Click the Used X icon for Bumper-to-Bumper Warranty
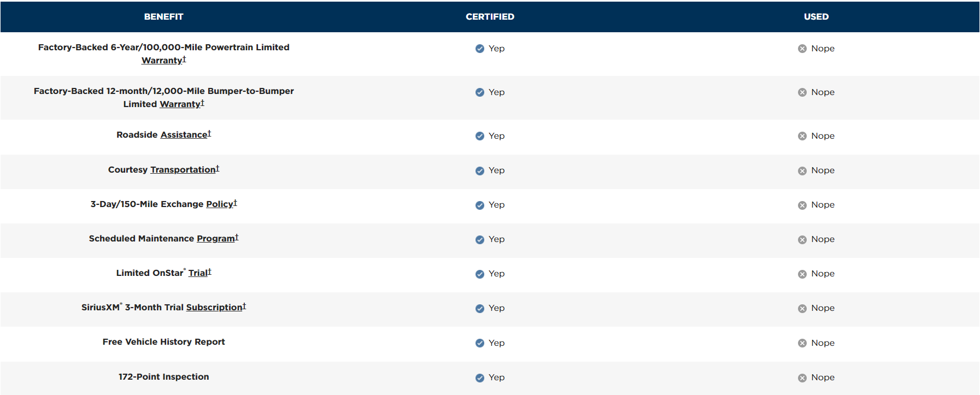The width and height of the screenshot is (980, 395). tap(802, 92)
